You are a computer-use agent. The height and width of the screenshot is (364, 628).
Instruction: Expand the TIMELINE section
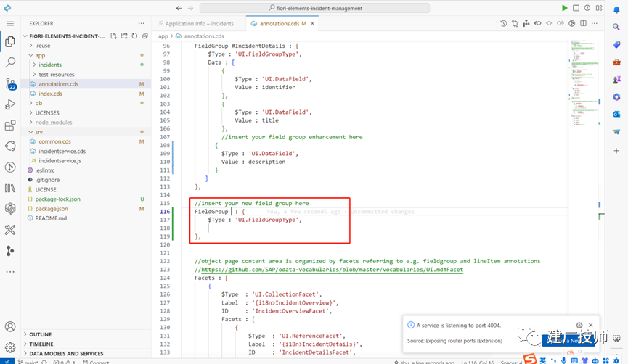[41, 344]
